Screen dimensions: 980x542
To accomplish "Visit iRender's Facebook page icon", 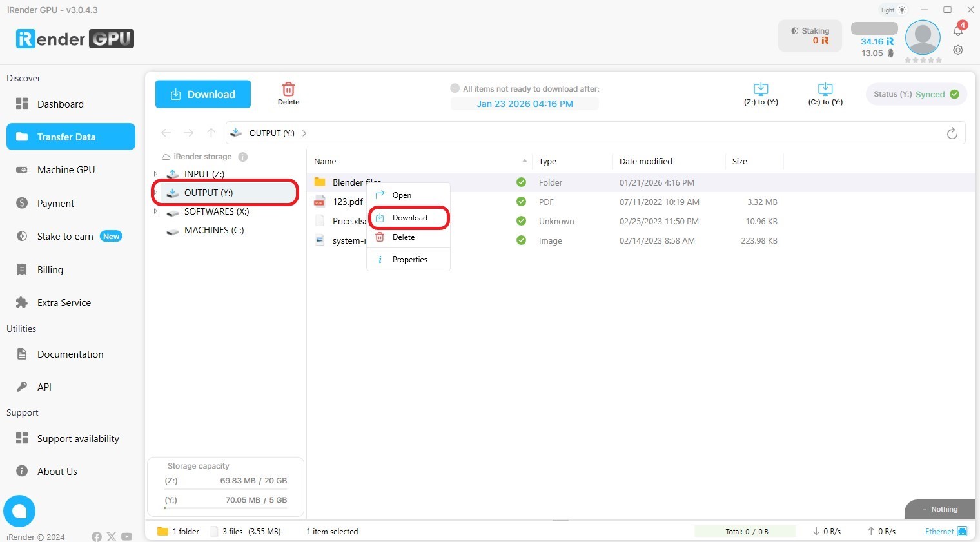I will click(97, 537).
